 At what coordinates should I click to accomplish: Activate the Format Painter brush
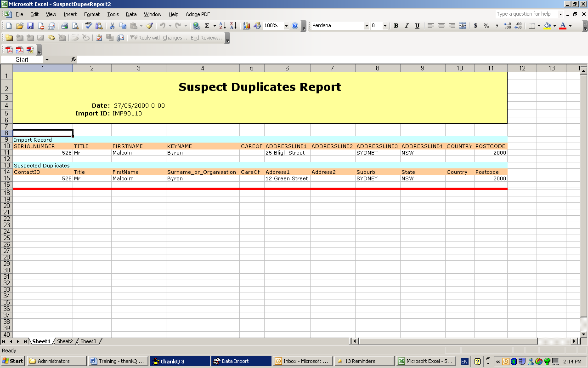149,26
